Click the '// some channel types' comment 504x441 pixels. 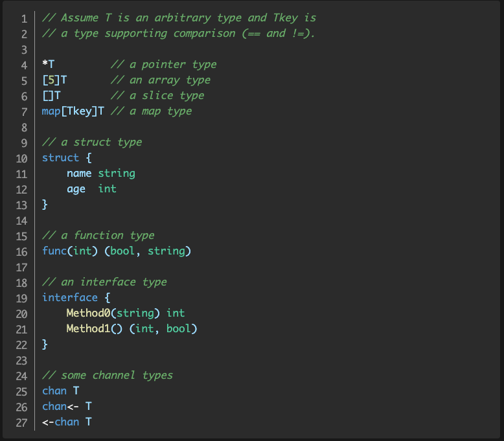108,376
